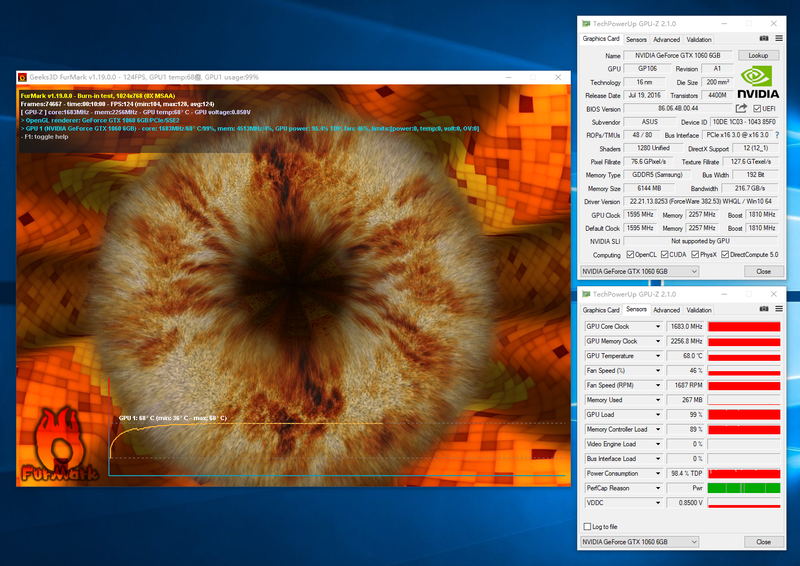The height and width of the screenshot is (566, 800).
Task: Toggle the OpenCL checkbox
Action: pos(630,255)
